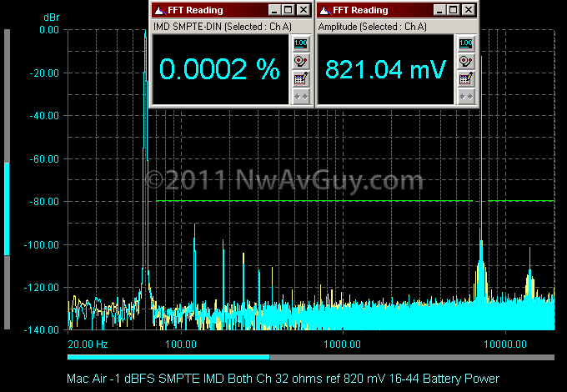Open the table edit icon in IMD SMPTE-DIN window
567x392 pixels.
coord(301,79)
